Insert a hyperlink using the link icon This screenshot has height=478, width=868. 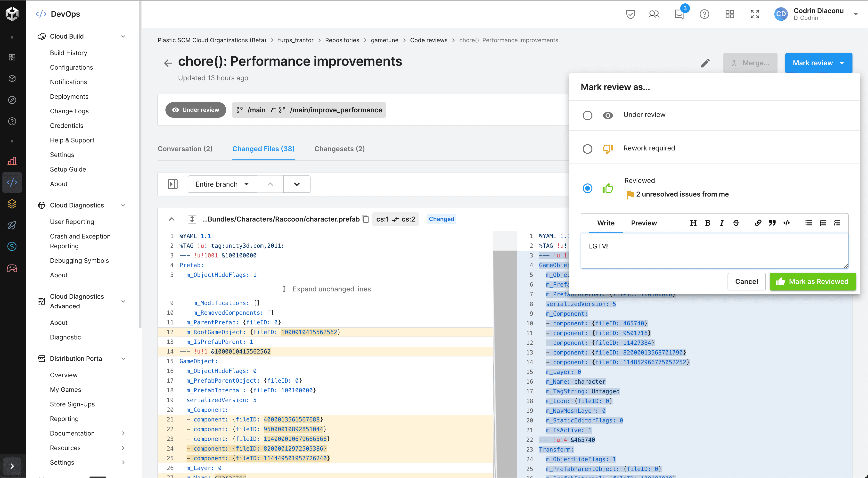[x=758, y=223]
